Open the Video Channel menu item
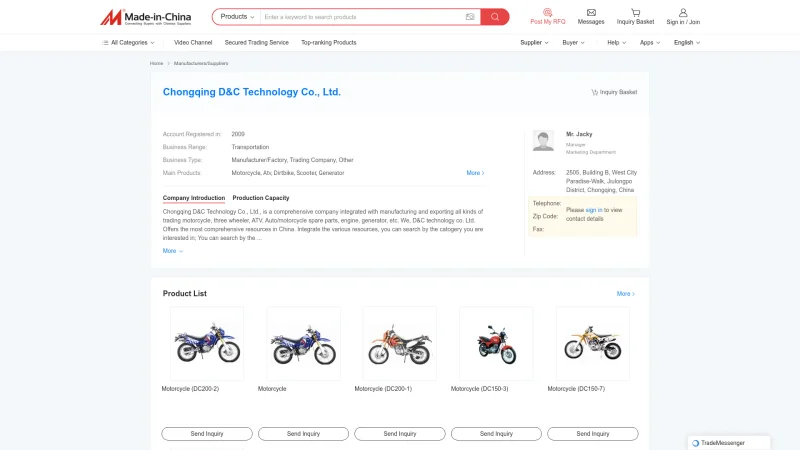Viewport: 800px width, 450px height. [x=193, y=43]
